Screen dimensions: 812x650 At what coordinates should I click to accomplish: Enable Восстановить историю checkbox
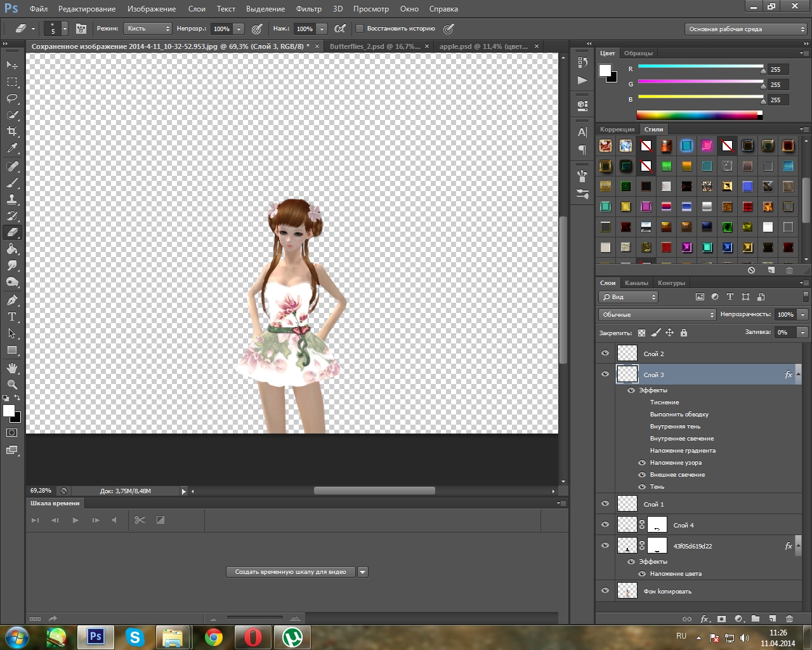(360, 29)
